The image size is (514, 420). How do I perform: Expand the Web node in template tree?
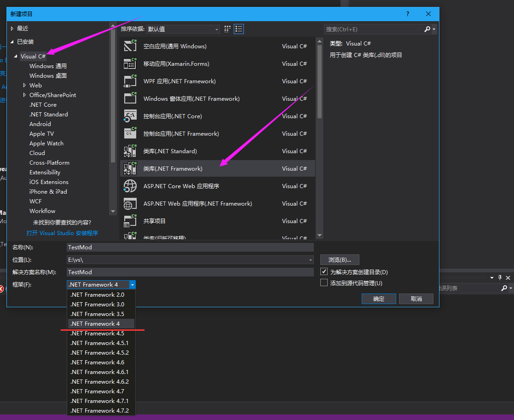pyautogui.click(x=24, y=85)
